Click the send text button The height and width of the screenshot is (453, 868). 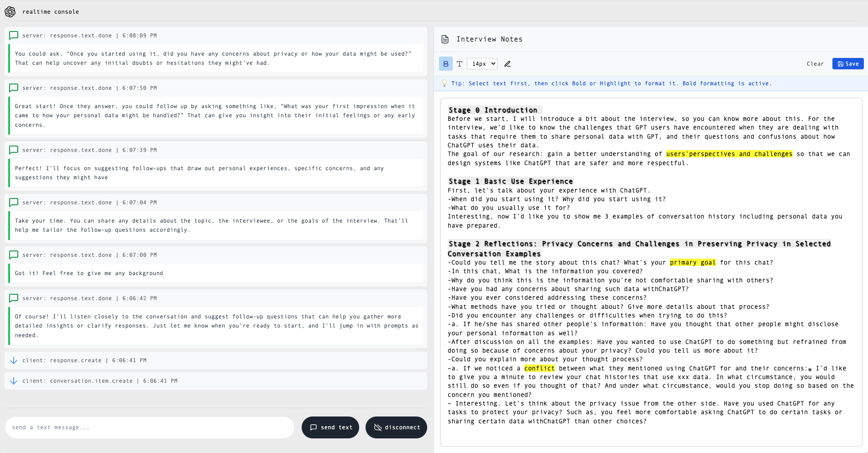point(330,427)
